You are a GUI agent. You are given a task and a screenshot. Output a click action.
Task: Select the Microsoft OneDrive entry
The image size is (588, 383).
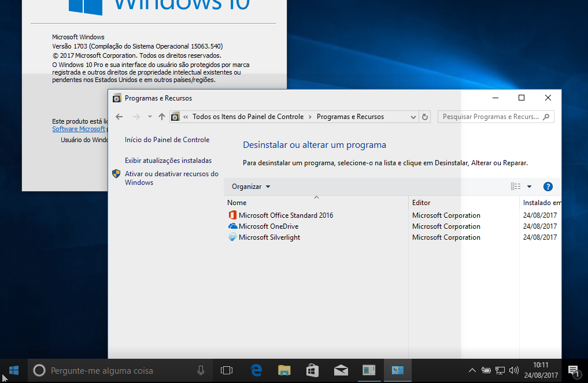tap(268, 226)
